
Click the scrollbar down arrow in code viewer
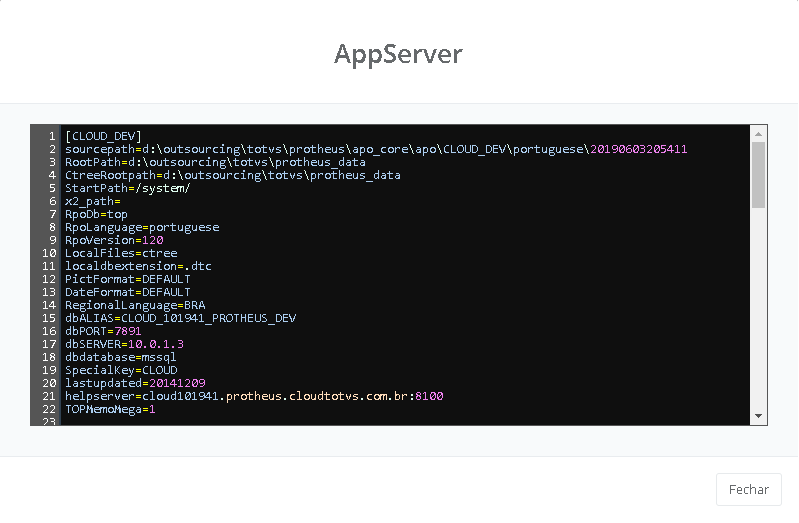pyautogui.click(x=758, y=416)
